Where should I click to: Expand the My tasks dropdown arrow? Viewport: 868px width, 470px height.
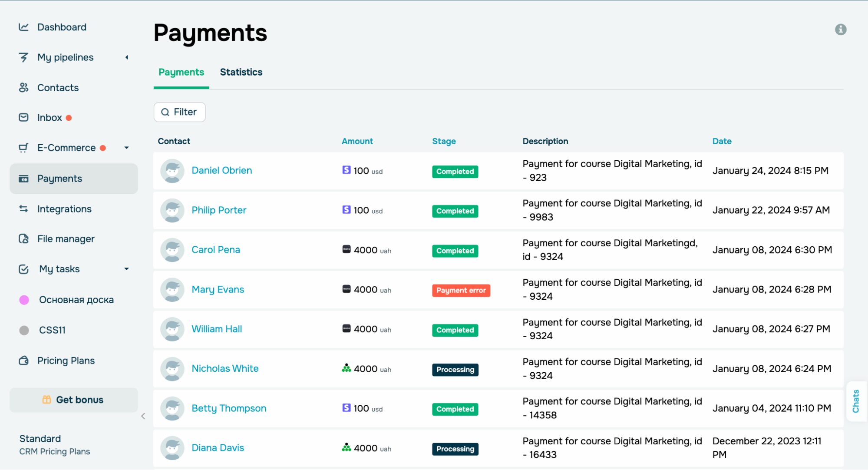tap(126, 269)
